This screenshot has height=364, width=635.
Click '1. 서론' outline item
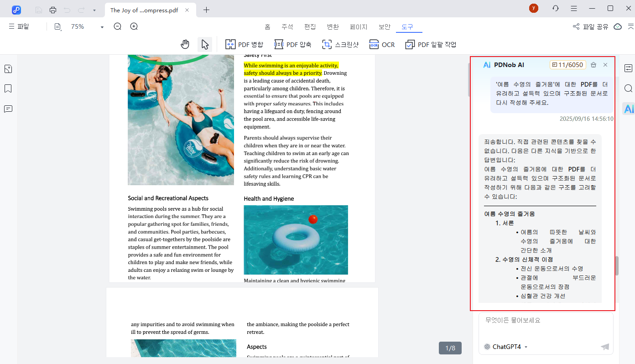(x=505, y=223)
